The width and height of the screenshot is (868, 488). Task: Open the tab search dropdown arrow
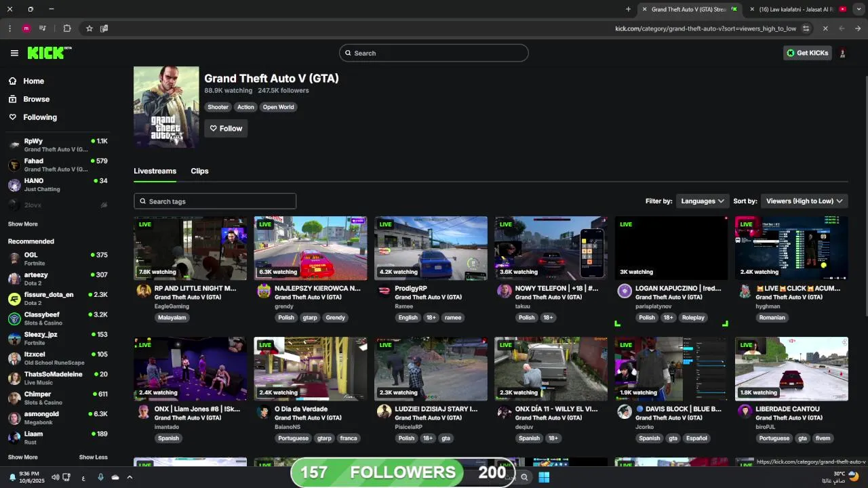pos(858,9)
